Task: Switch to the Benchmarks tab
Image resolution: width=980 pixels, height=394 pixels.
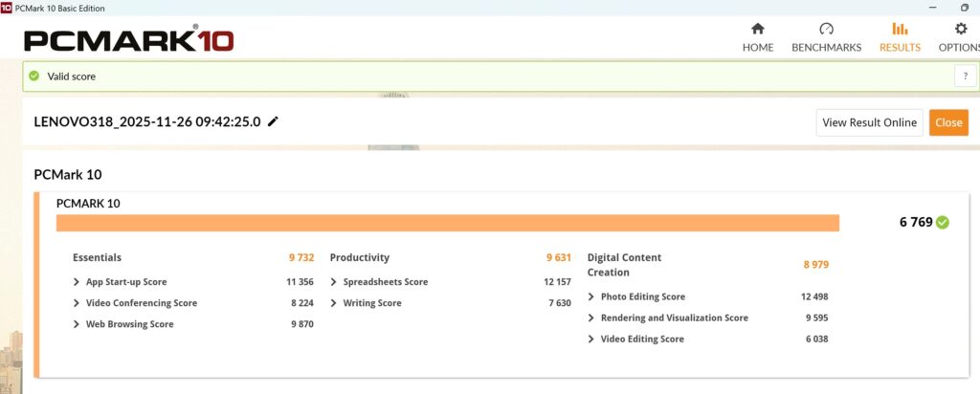Action: 826,37
